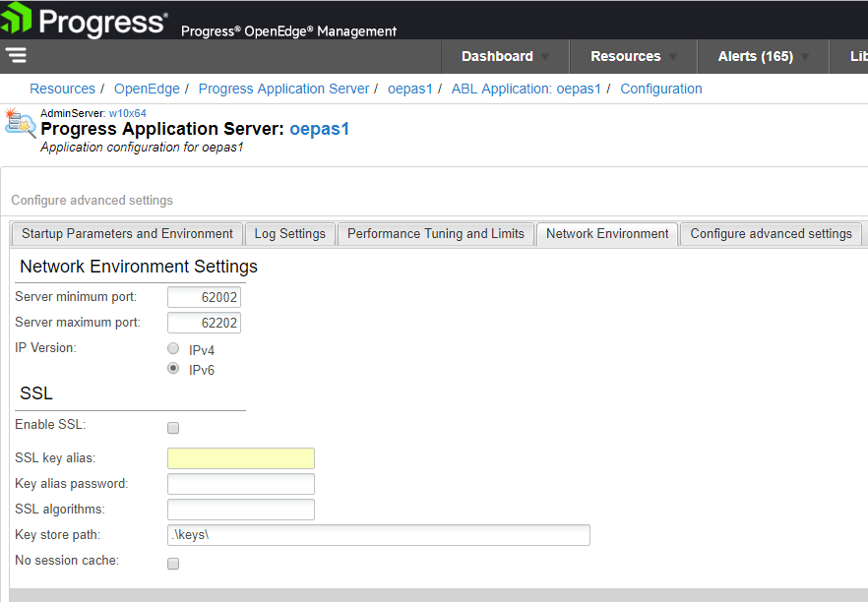Toggle the No session cache checkbox

pyautogui.click(x=172, y=563)
